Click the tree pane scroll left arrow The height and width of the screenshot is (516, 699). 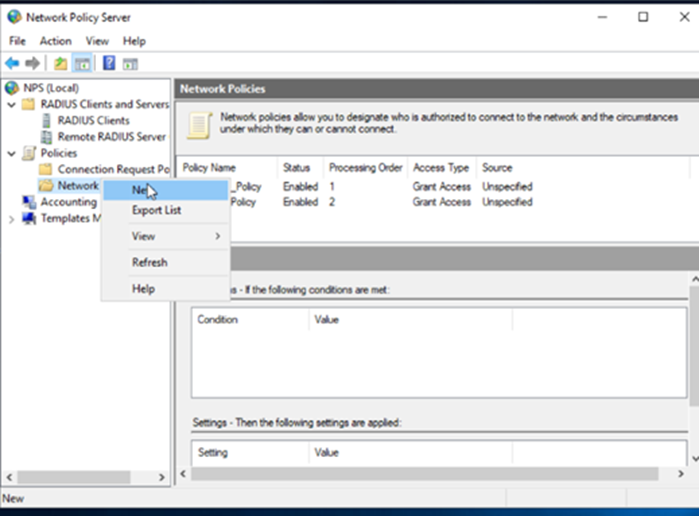[9, 477]
